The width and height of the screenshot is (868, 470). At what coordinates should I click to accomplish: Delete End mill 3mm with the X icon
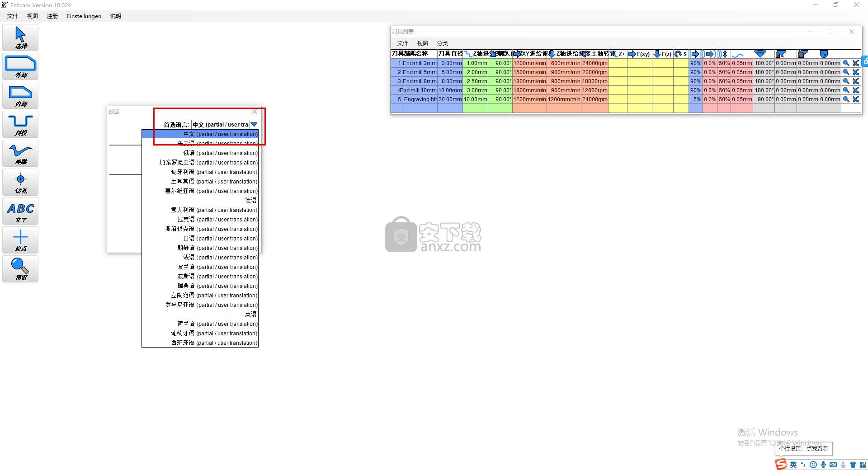(856, 63)
